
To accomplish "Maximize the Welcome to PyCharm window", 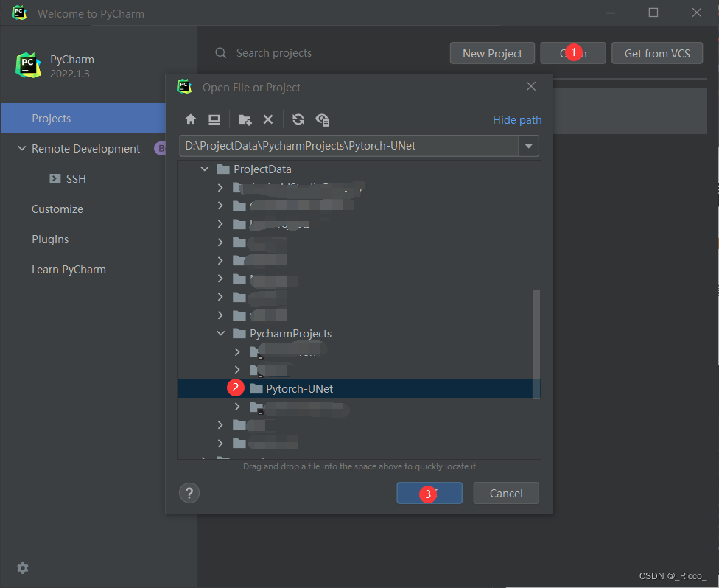I will point(653,13).
